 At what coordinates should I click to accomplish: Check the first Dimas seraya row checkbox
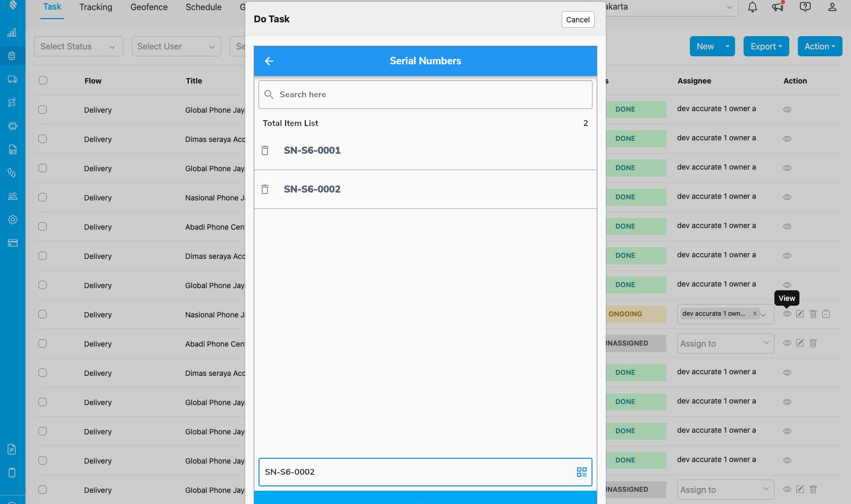coord(43,139)
